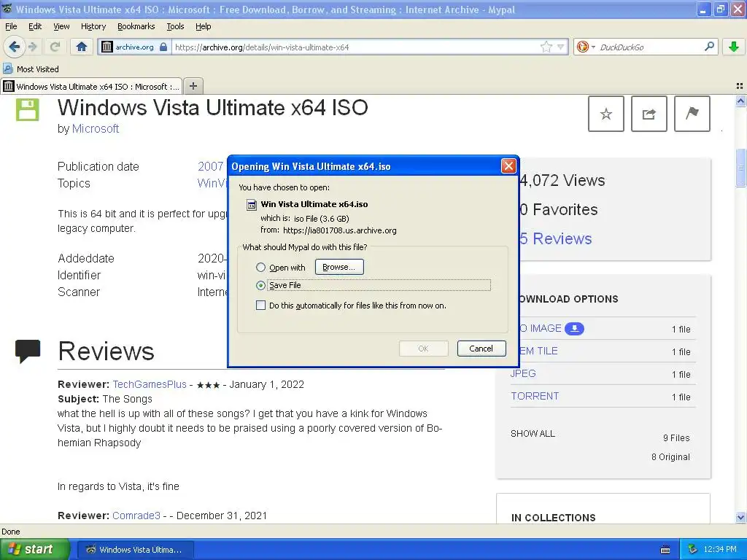This screenshot has width=747, height=560.
Task: Click the green floppy disk software icon
Action: (x=27, y=109)
